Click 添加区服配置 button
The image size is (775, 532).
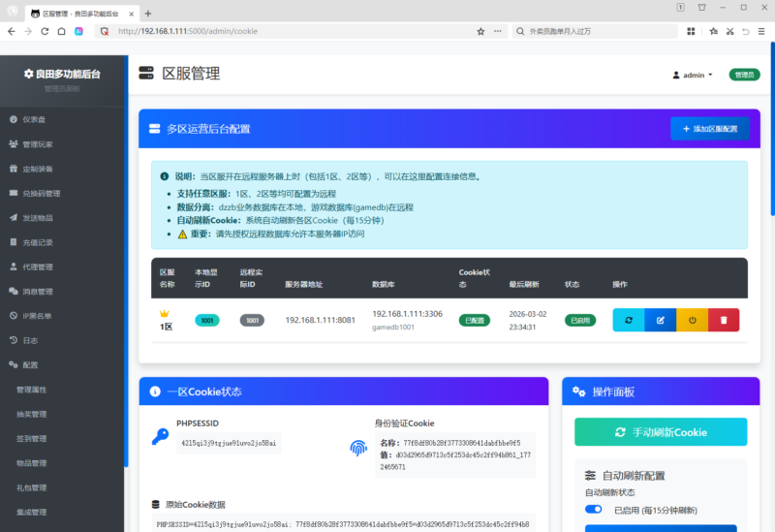pos(710,129)
